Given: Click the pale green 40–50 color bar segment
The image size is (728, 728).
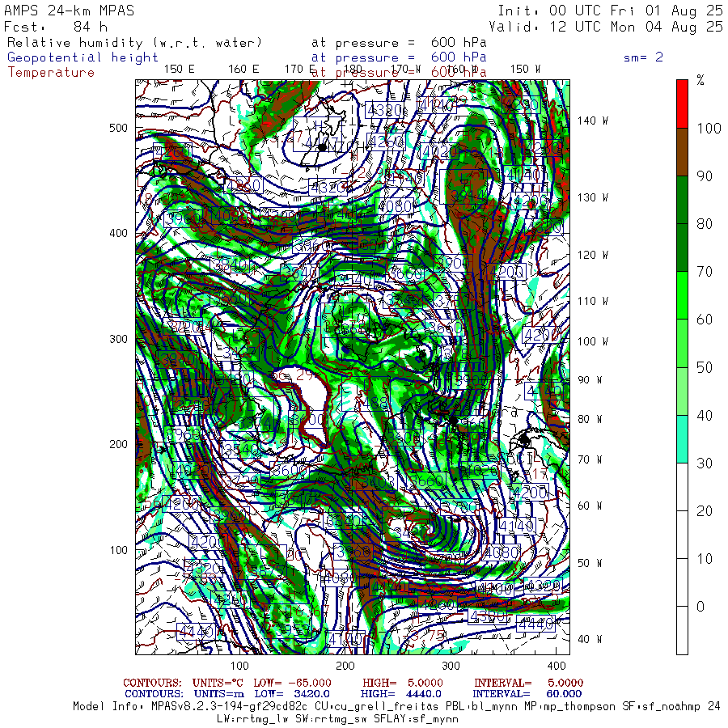Looking at the screenshot, I should click(x=682, y=391).
